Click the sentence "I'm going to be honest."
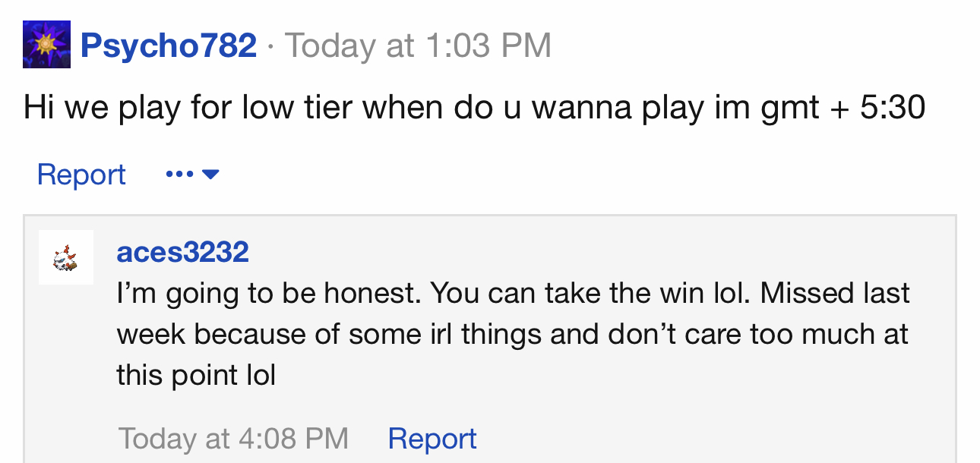This screenshot has height=463, width=980. click(268, 293)
